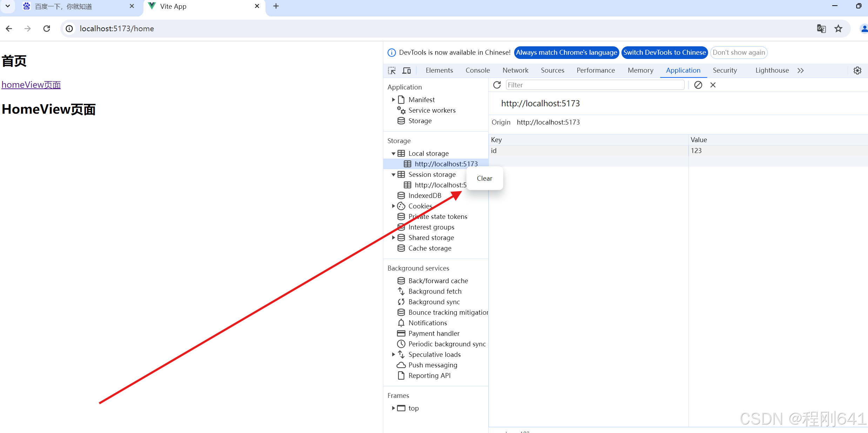Click Switch DevTools to Chinese button
The height and width of the screenshot is (433, 868).
tap(664, 53)
